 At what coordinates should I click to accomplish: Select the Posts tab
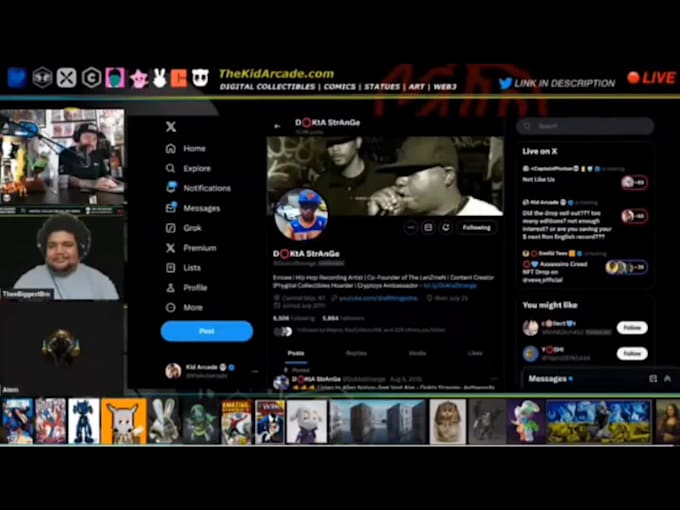tap(296, 353)
